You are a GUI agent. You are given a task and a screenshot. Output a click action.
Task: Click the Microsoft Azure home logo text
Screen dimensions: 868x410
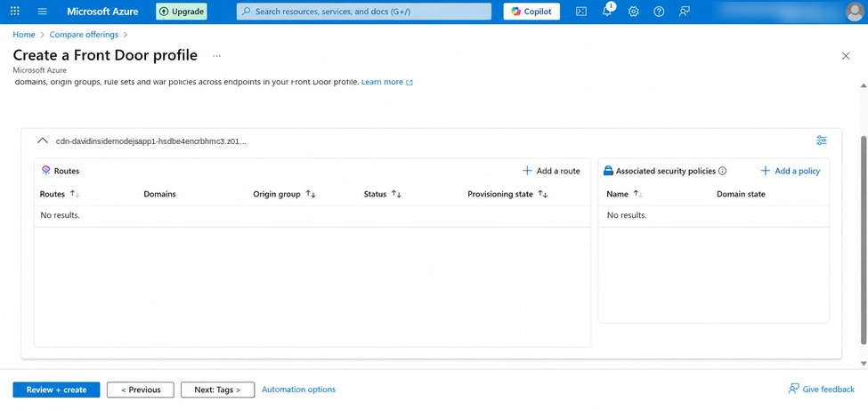102,11
